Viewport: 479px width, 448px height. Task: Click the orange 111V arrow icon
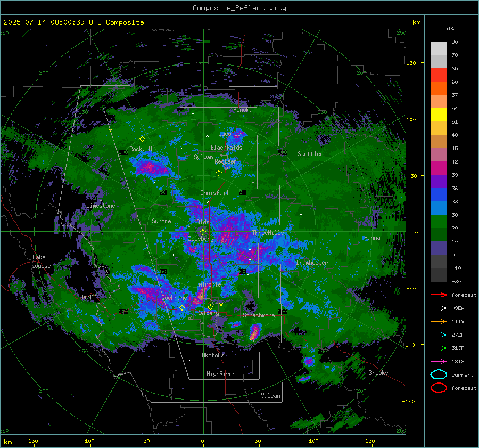[439, 321]
